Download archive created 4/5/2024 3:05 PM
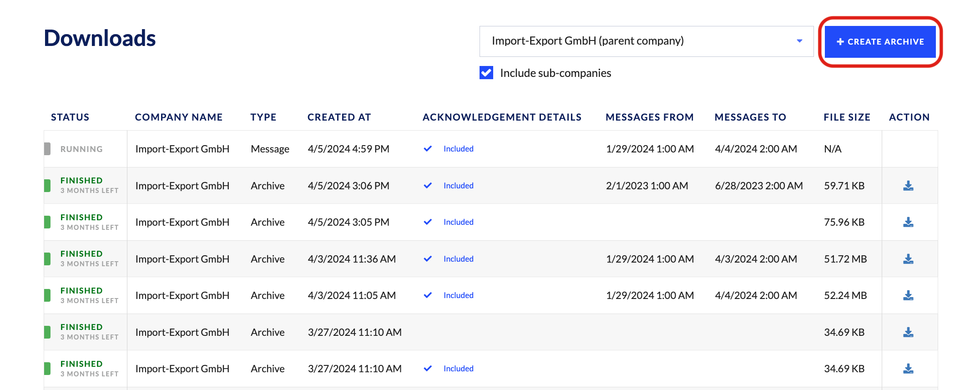 [908, 222]
